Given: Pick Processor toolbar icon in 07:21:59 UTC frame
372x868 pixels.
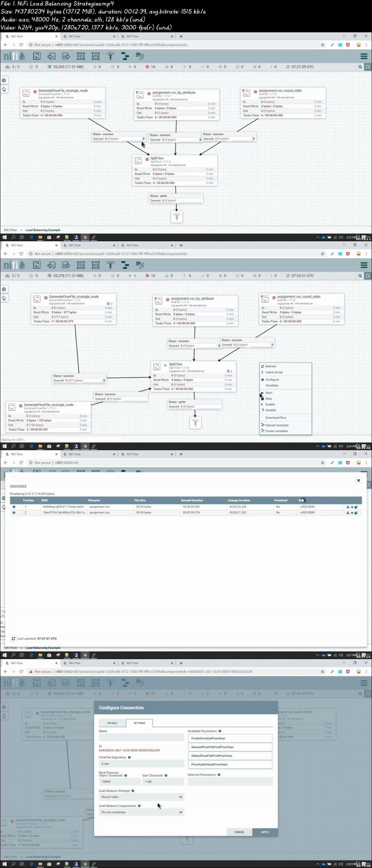Looking at the screenshot, I should [37, 56].
